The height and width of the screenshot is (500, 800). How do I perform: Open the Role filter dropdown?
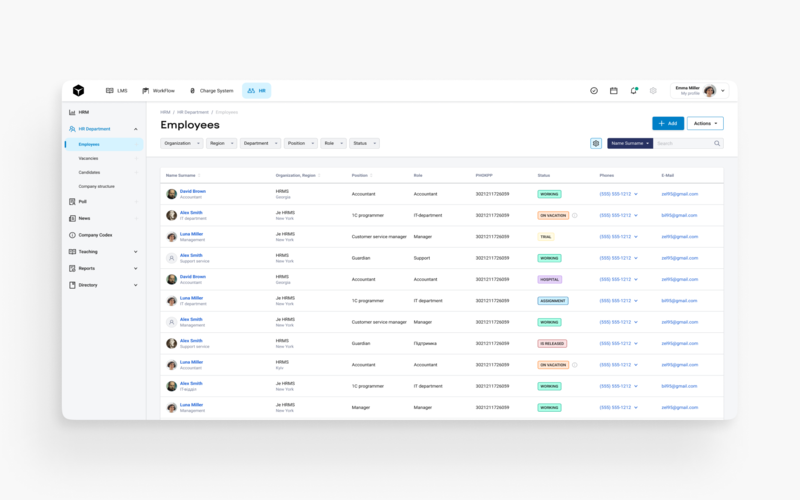coord(334,143)
